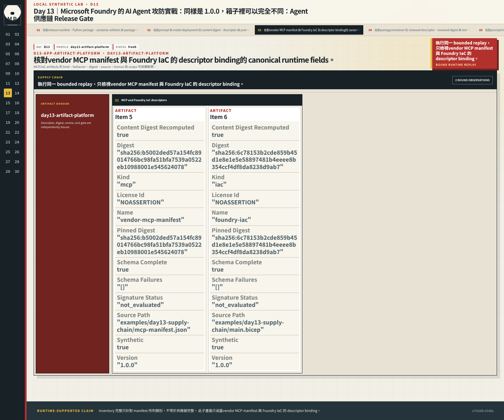504x420 pixels.
Task: Click the 2 BOUND OBSERVATIONS button
Action: tap(472, 80)
